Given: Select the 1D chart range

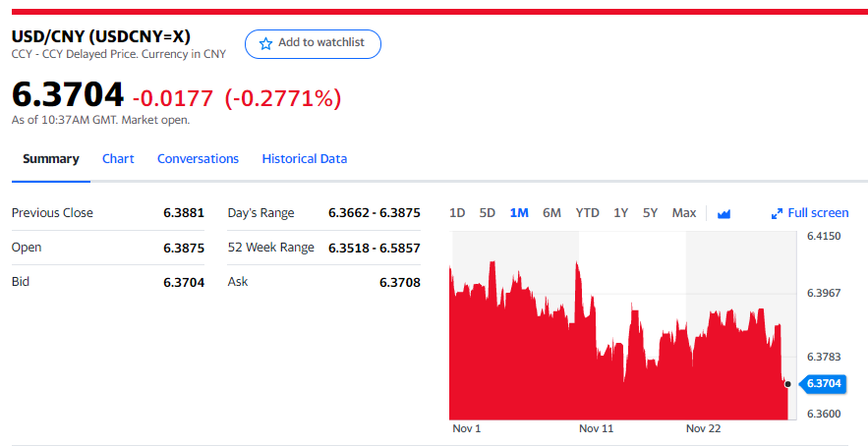Looking at the screenshot, I should pyautogui.click(x=457, y=213).
